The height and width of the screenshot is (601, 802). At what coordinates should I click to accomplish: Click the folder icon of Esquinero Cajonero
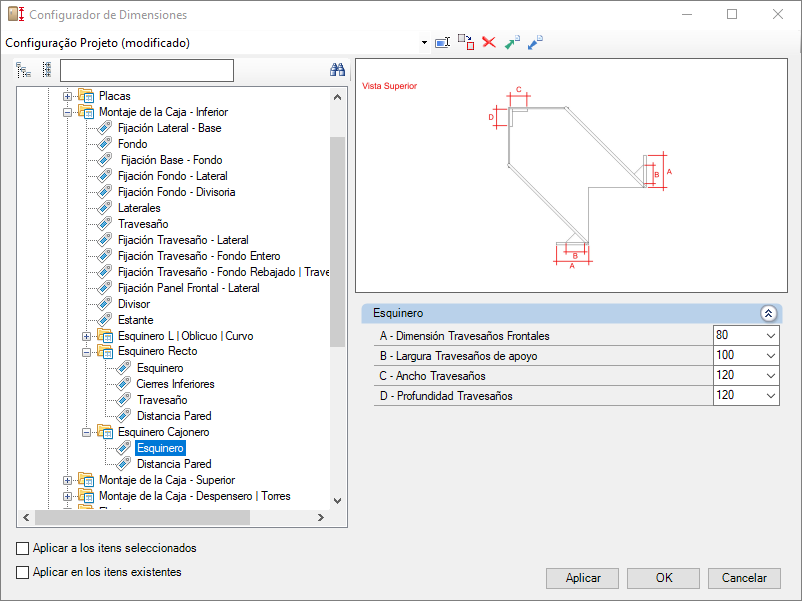(x=105, y=432)
